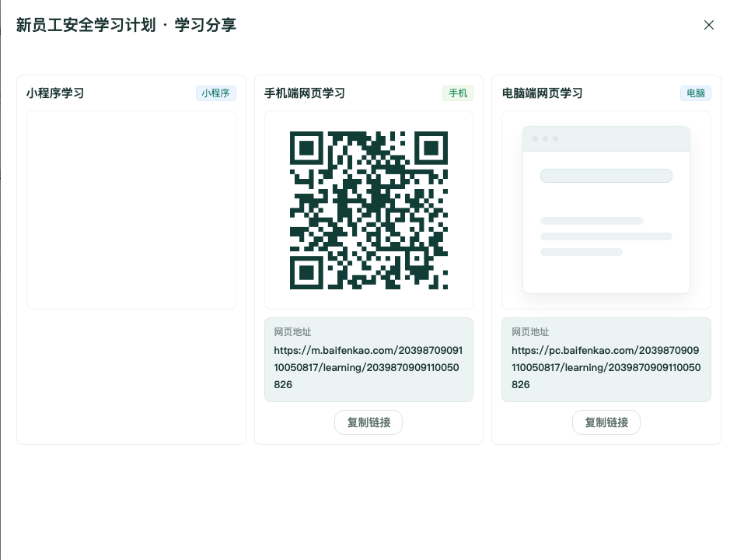This screenshot has width=737, height=560.
Task: Click the dialog title 新员工安全学习计划 · 学习分享
Action: (x=126, y=25)
